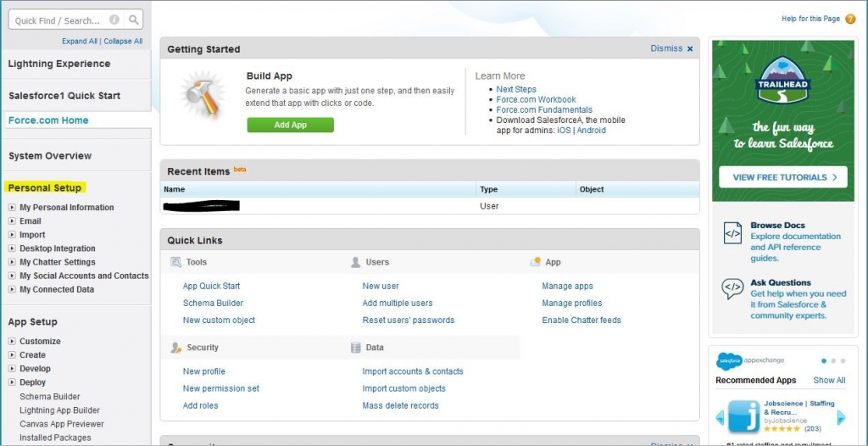Click the Data section database icon

tap(355, 348)
